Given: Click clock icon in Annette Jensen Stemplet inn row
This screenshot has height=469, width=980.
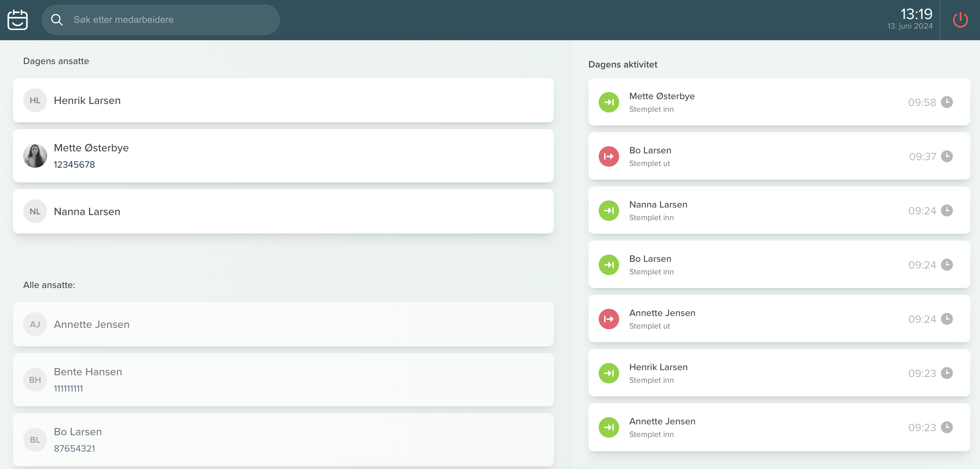Looking at the screenshot, I should click(x=947, y=427).
